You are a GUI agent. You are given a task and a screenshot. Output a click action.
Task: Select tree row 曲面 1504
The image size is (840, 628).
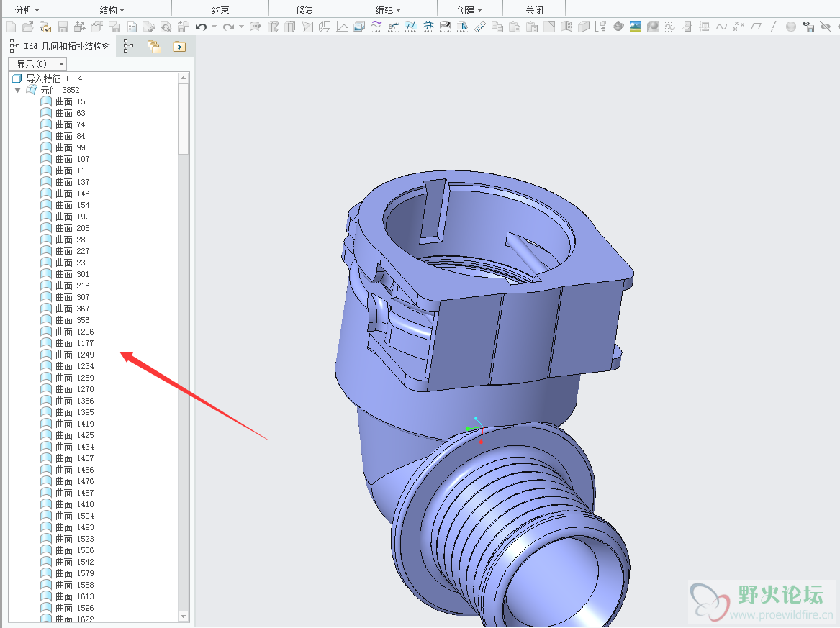[x=67, y=516]
